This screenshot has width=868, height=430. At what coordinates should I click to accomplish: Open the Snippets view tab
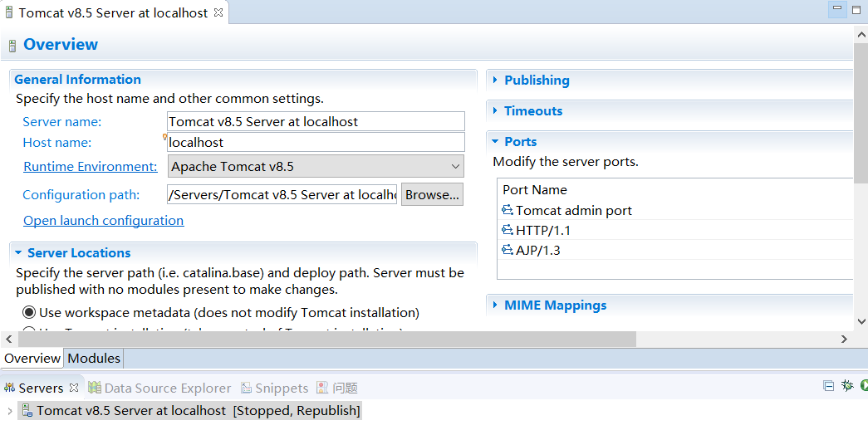275,388
